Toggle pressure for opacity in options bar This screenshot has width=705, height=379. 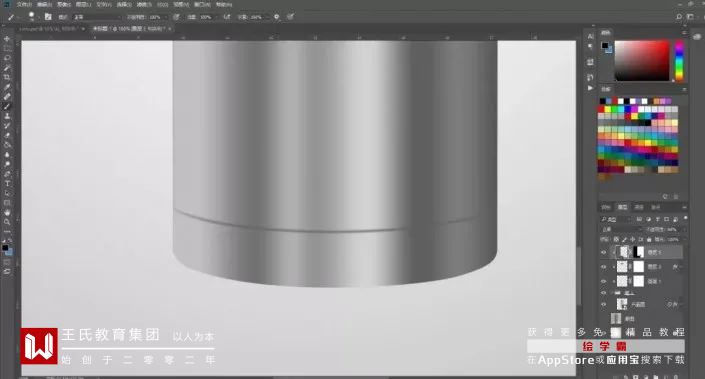176,17
